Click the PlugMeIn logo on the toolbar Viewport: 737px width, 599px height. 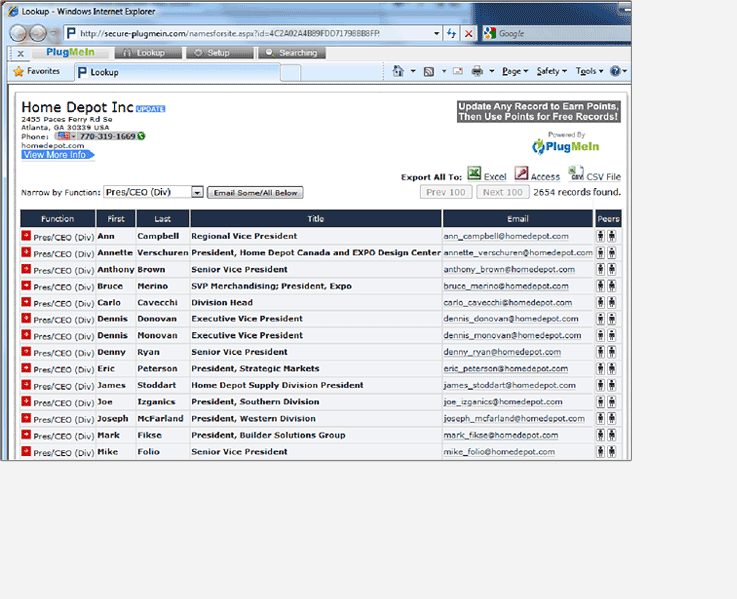tap(70, 52)
